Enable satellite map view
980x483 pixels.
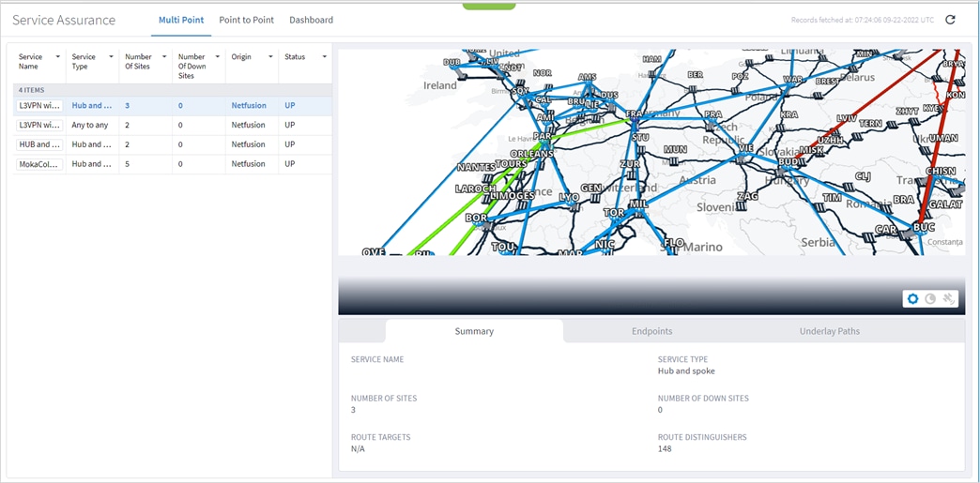(x=948, y=299)
